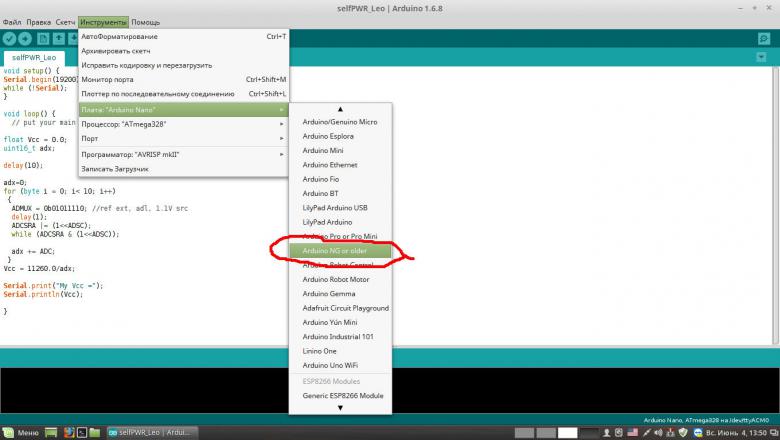This screenshot has height=440, width=780.
Task: Expand the Процессор ATmega328 submenu
Action: click(x=184, y=124)
